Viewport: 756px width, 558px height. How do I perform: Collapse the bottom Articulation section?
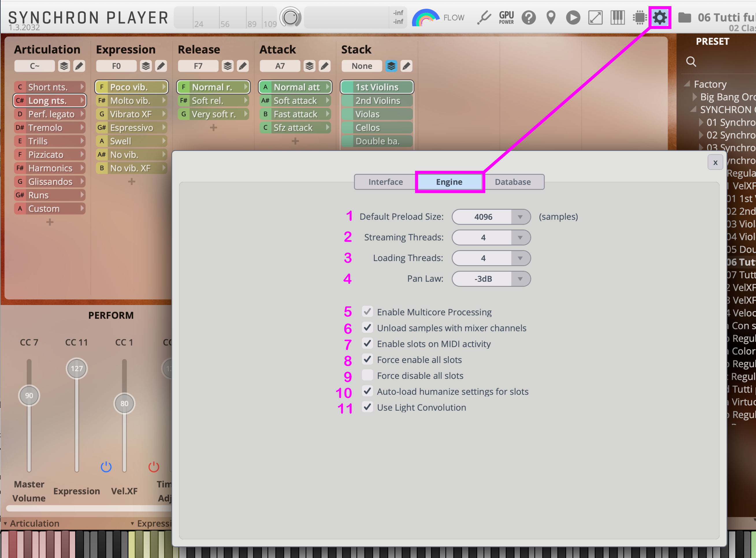(5, 523)
